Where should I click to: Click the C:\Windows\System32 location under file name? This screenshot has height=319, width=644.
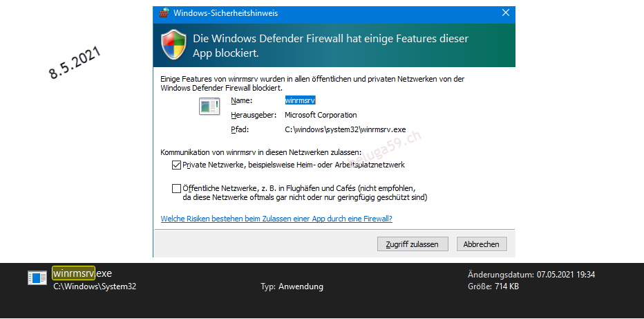95,286
